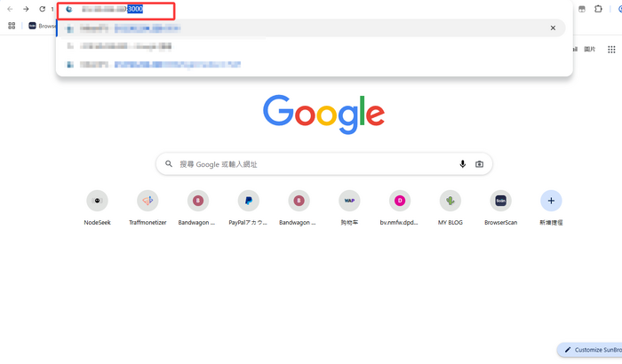622x364 pixels.
Task: Click the browser back arrow
Action: (x=10, y=9)
